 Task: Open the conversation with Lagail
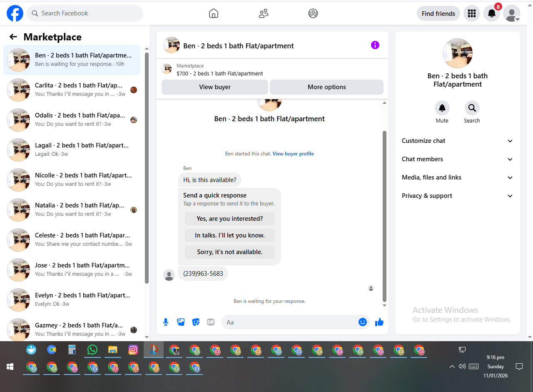pyautogui.click(x=72, y=150)
